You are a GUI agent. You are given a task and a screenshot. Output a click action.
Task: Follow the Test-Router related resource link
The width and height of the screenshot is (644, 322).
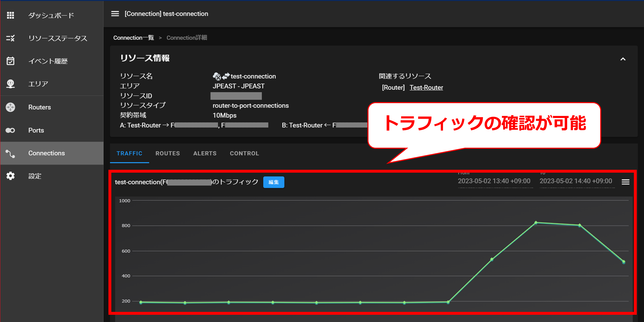tap(426, 88)
